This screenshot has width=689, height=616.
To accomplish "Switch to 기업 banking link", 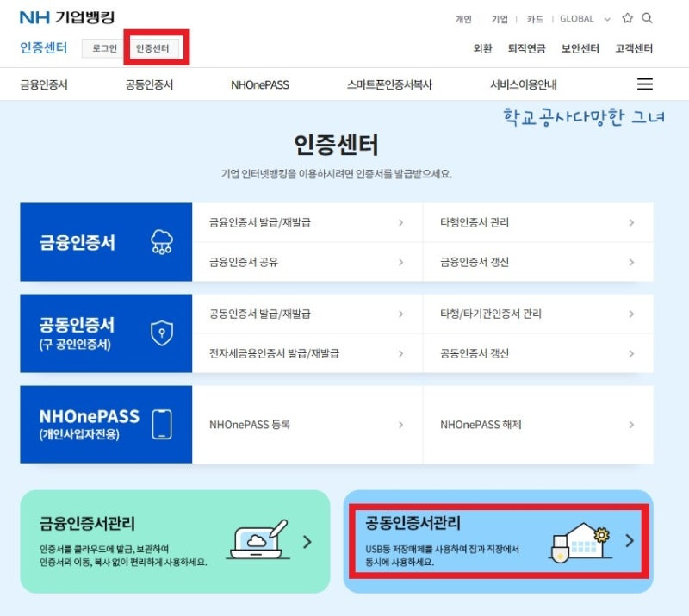I will (500, 19).
